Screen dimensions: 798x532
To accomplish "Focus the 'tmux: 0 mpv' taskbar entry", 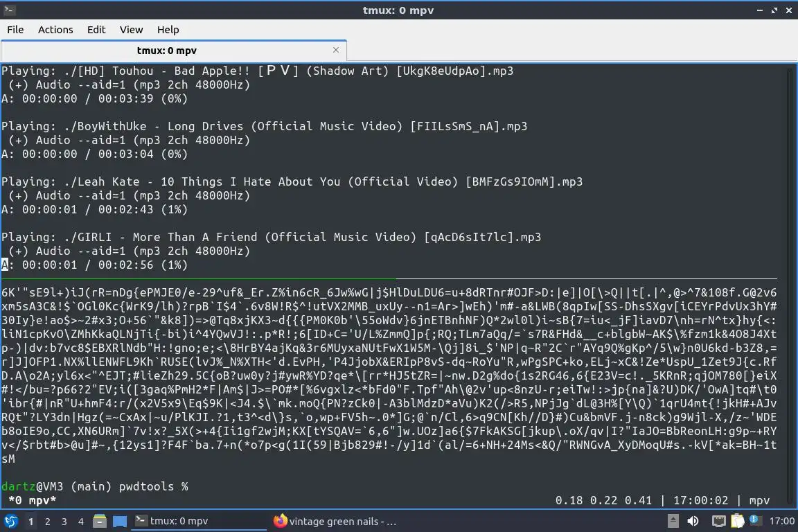I will point(199,521).
